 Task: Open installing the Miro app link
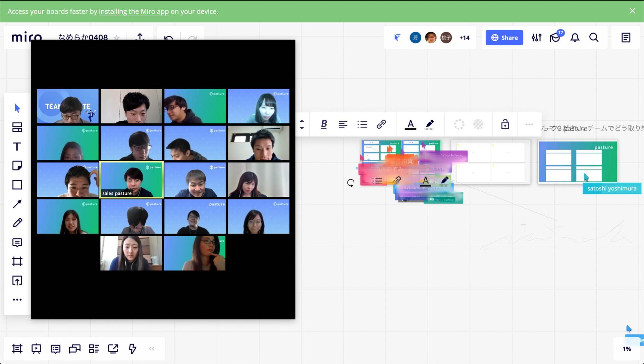click(x=133, y=11)
